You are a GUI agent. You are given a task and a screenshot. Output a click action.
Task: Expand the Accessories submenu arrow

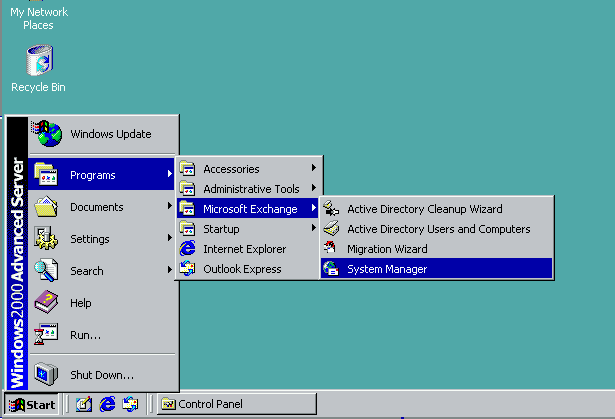pos(313,168)
